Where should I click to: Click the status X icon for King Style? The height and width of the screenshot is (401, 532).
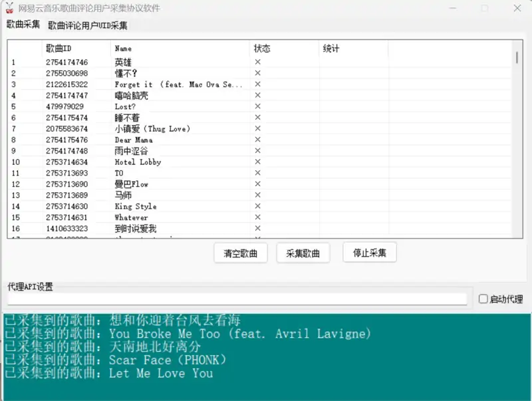(258, 206)
